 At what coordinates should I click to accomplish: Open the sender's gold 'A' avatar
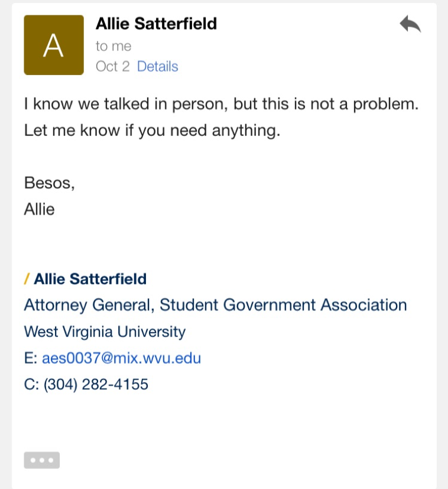click(54, 45)
